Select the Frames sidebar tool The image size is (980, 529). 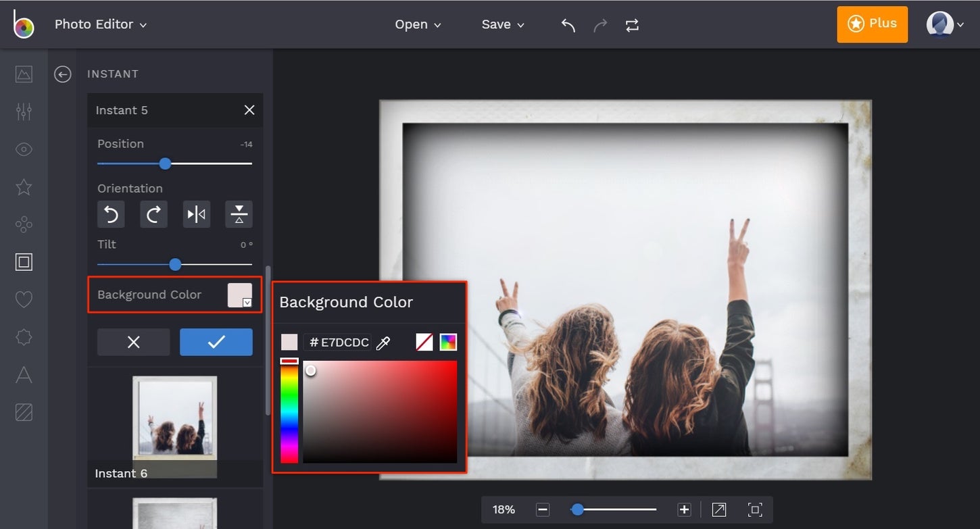point(24,261)
